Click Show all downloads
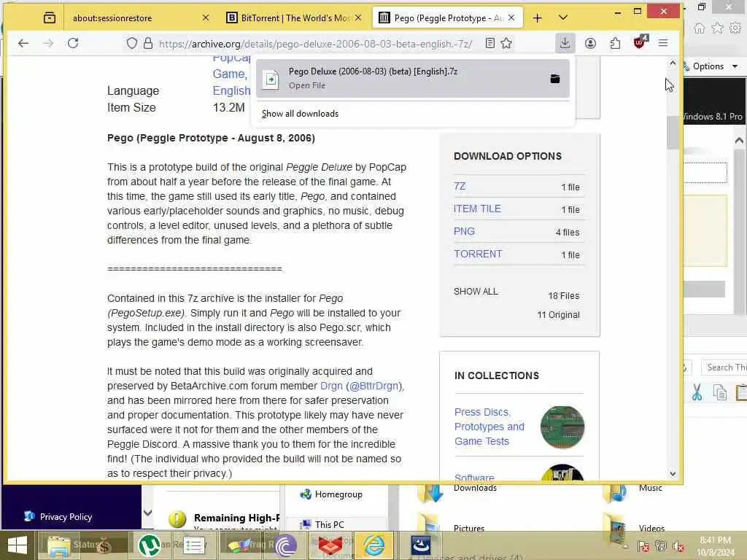The width and height of the screenshot is (747, 560). click(300, 114)
